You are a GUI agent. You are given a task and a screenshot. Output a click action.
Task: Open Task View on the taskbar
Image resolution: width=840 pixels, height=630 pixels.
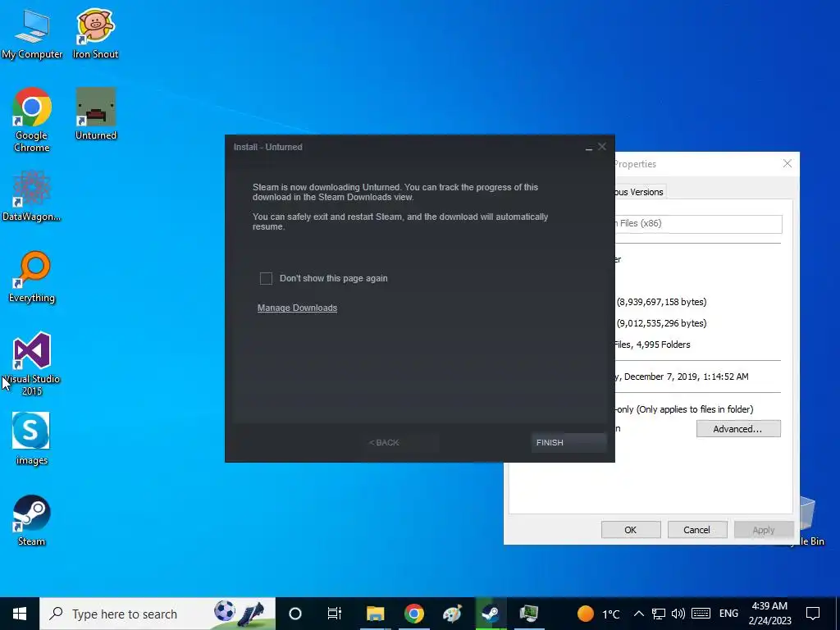pyautogui.click(x=335, y=614)
